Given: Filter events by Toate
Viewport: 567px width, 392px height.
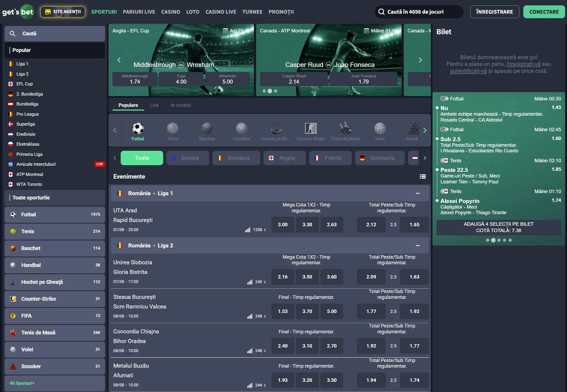Looking at the screenshot, I should [x=142, y=158].
